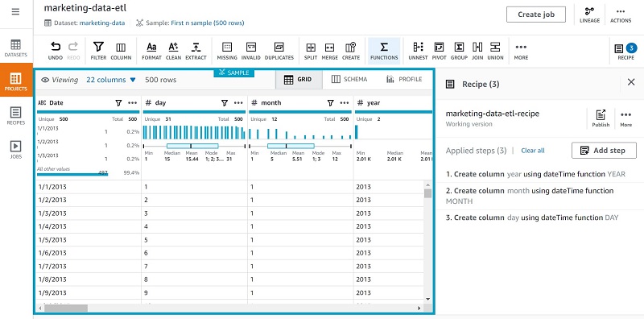This screenshot has width=644, height=319.
Task: Filter the month column
Action: tap(331, 103)
